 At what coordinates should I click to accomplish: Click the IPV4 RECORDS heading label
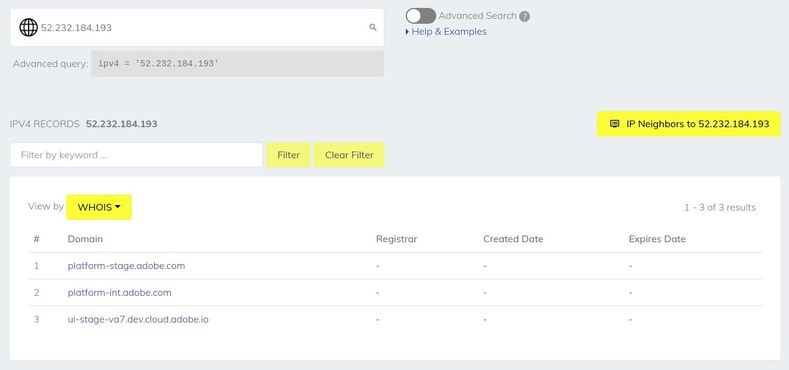pos(45,124)
